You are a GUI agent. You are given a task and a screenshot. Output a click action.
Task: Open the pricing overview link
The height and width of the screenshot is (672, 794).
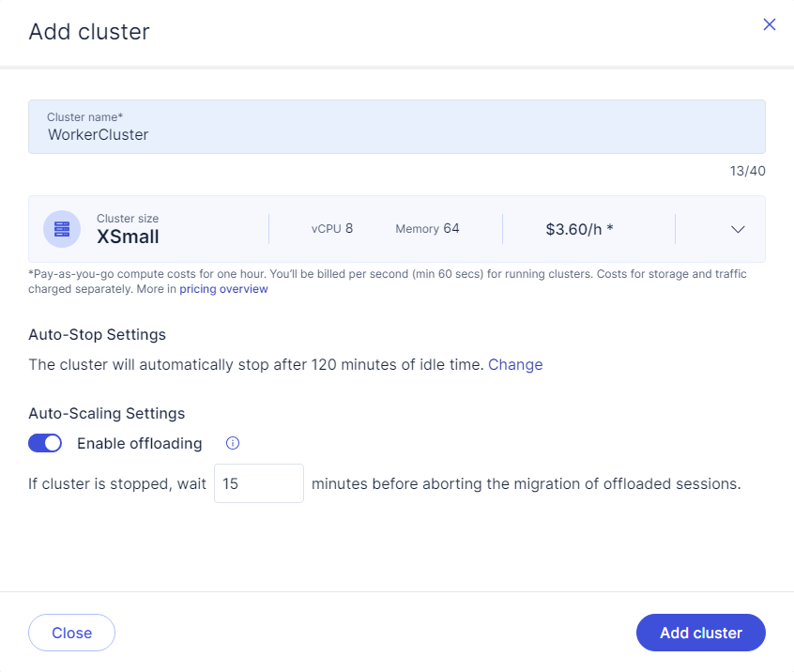(x=223, y=289)
